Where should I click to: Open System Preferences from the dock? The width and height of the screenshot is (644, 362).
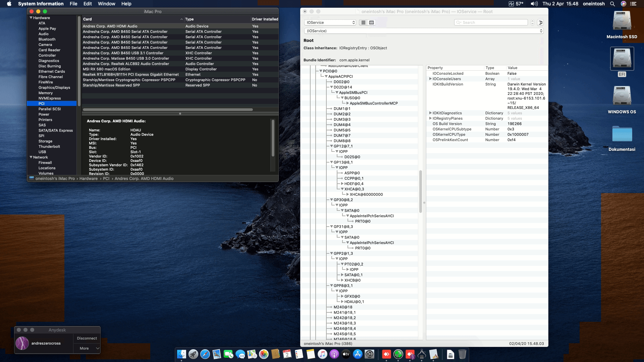pos(369,354)
